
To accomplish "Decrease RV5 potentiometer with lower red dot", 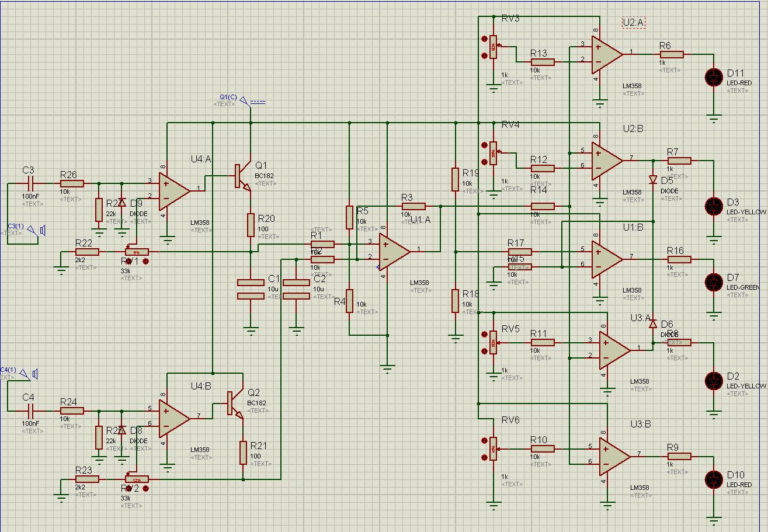I will pyautogui.click(x=484, y=352).
